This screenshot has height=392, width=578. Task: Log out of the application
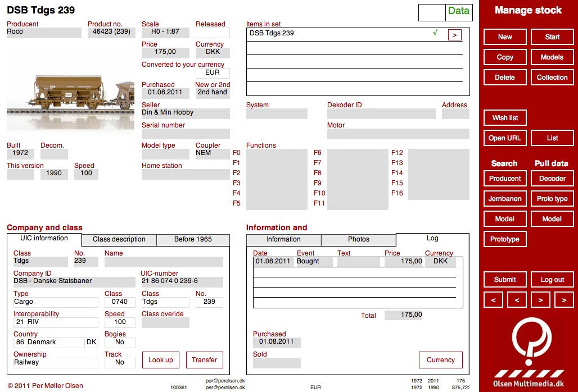coord(552,280)
